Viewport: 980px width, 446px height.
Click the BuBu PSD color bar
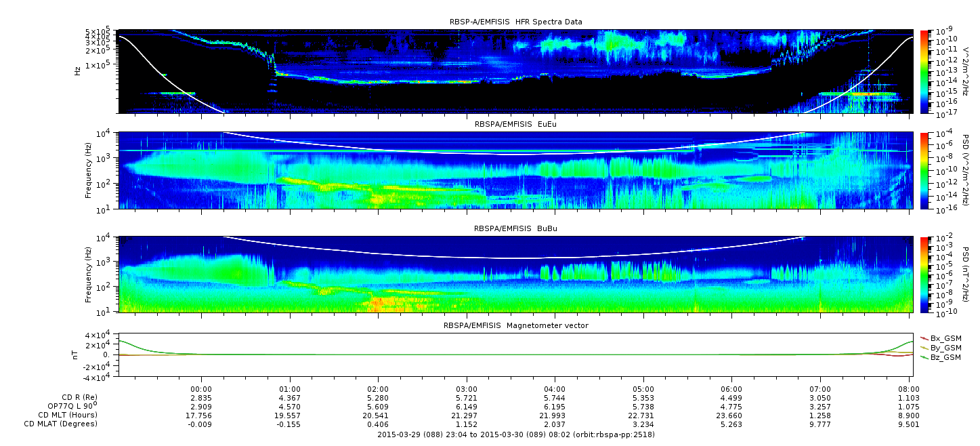pyautogui.click(x=925, y=275)
